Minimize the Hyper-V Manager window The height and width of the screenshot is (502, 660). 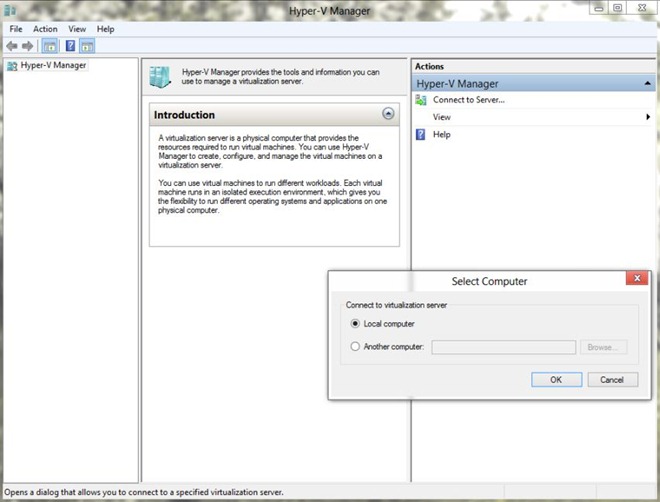click(x=599, y=8)
